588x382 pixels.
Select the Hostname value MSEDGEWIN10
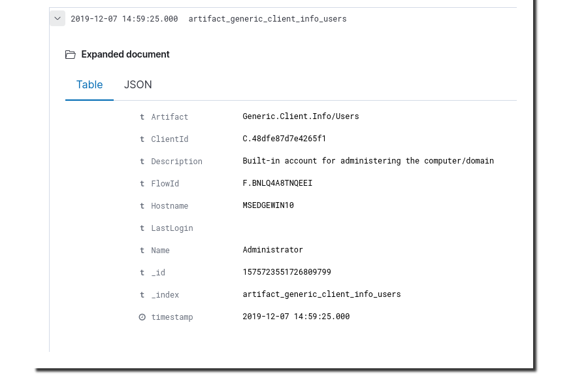coord(268,205)
